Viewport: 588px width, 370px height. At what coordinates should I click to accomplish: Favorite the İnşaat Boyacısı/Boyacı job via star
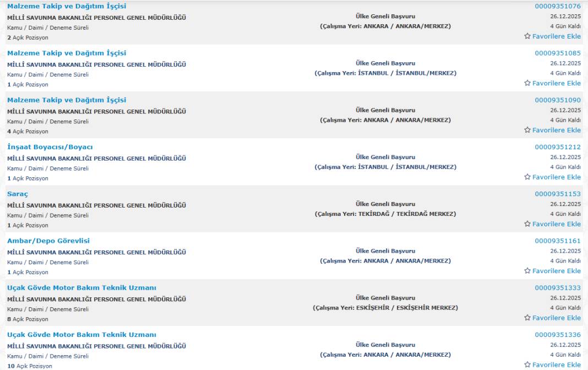[x=527, y=177]
